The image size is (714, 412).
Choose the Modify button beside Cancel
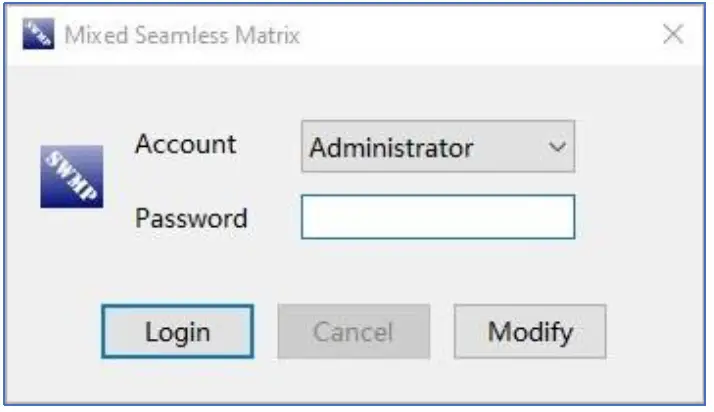pyautogui.click(x=530, y=331)
